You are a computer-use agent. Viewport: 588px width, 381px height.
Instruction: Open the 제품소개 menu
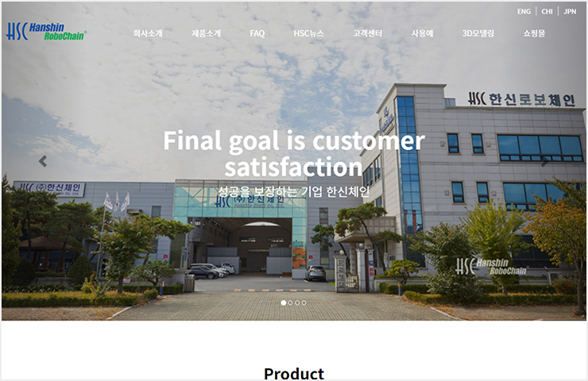point(207,33)
